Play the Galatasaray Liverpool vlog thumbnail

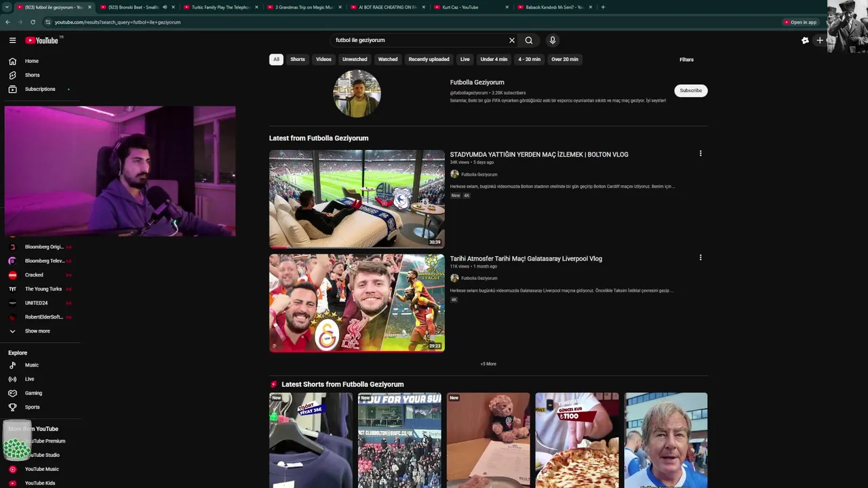click(x=357, y=303)
